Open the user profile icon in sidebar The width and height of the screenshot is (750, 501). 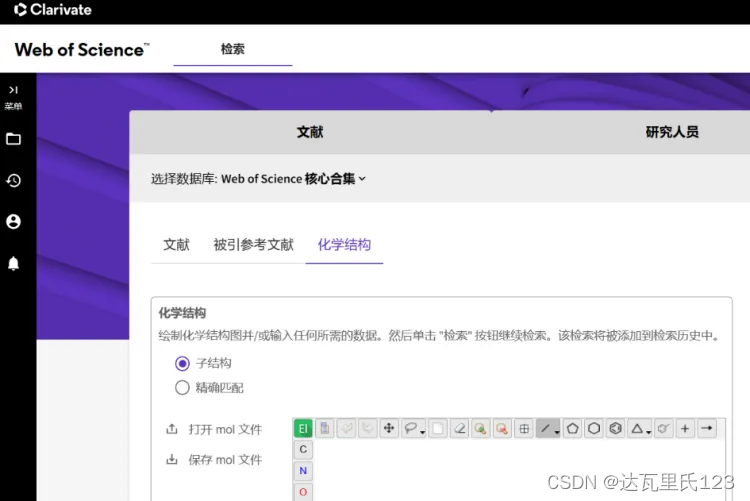[x=13, y=222]
